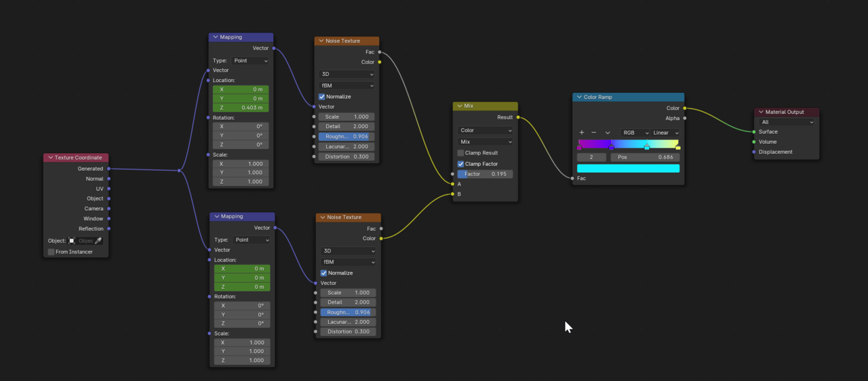Open Color Ramp tools chevron menu

tap(608, 133)
